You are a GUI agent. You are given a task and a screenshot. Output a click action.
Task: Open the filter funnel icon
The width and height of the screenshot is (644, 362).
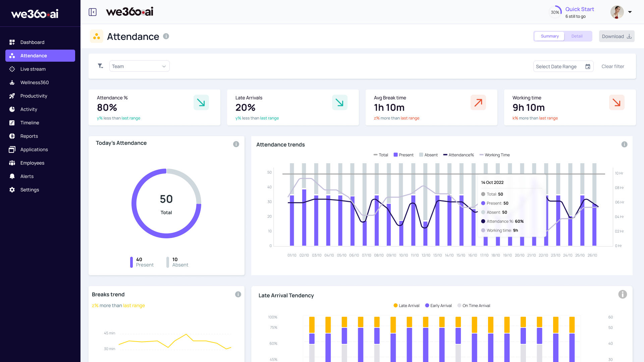click(100, 66)
